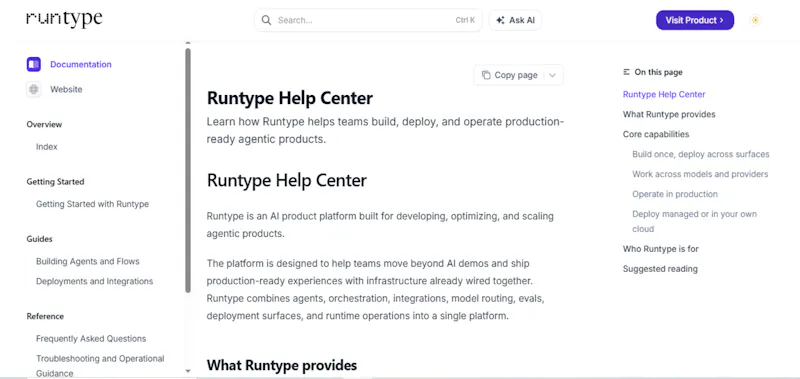Click the On this page label
Screen dimensions: 800x379
pos(658,72)
